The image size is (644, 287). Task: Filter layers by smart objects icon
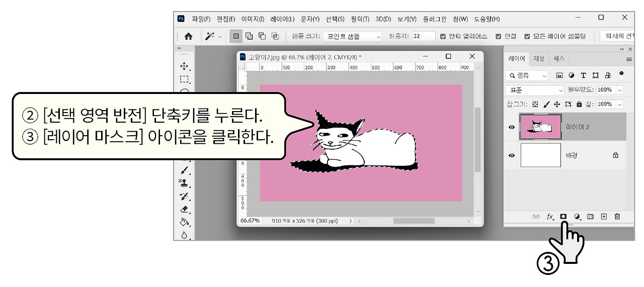point(608,75)
